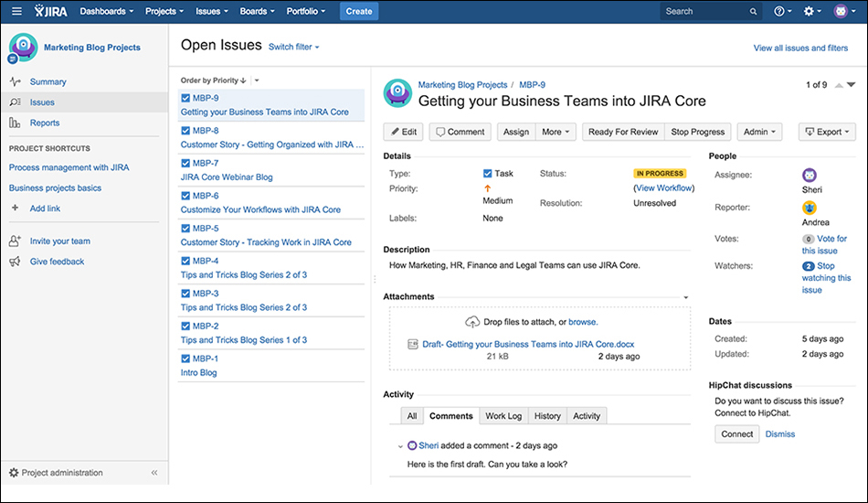Image resolution: width=868 pixels, height=503 pixels.
Task: Click the MBP-2 task type checkbox icon
Action: pos(185,326)
